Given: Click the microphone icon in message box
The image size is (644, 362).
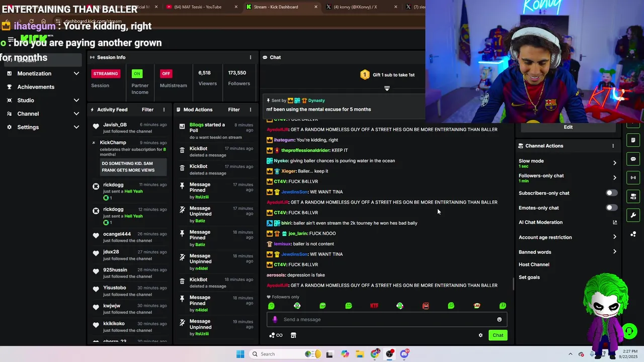Looking at the screenshot, I should click(x=275, y=319).
